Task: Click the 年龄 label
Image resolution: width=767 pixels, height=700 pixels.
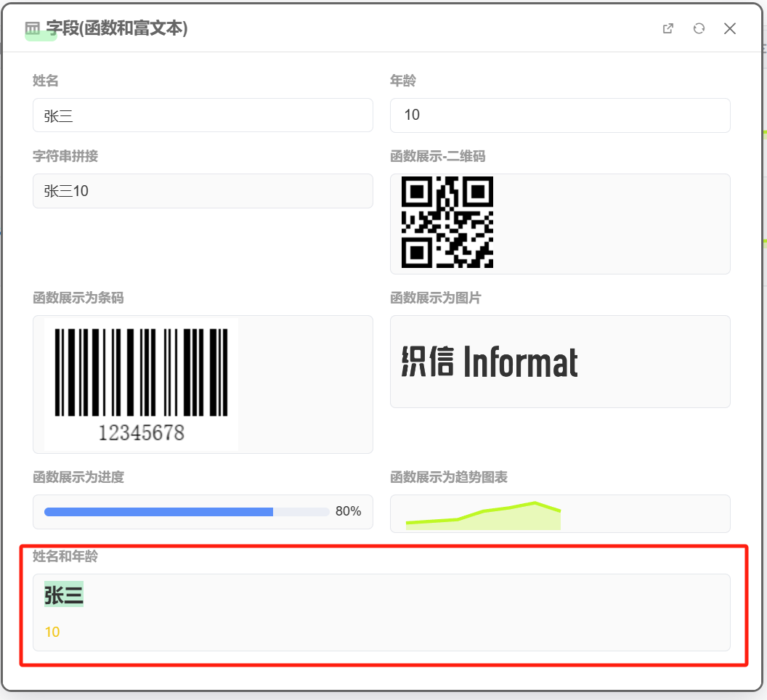Action: 402,80
